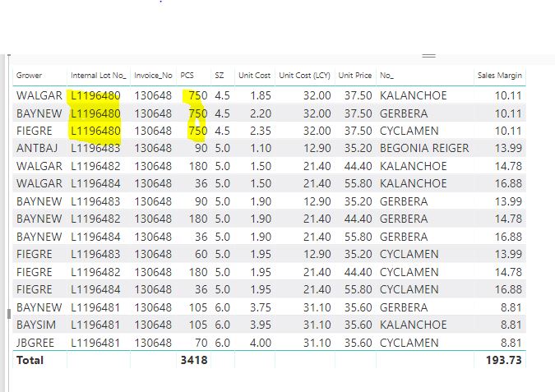
Task: Sort by SZ column header
Action: point(219,76)
